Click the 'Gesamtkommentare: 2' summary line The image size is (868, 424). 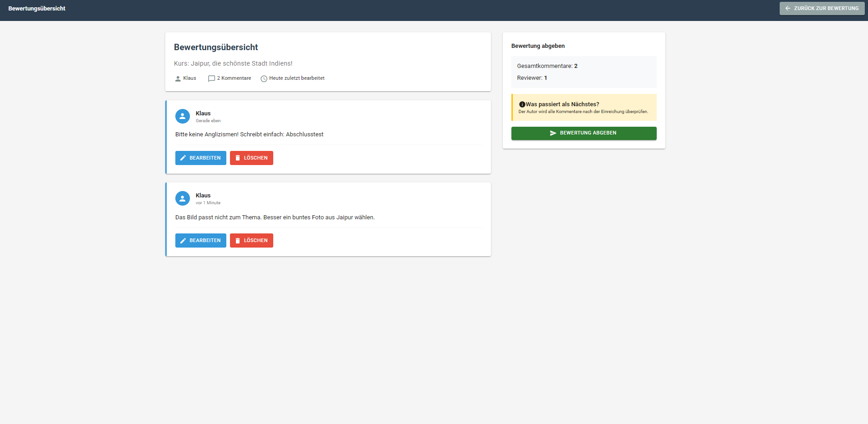(x=547, y=66)
